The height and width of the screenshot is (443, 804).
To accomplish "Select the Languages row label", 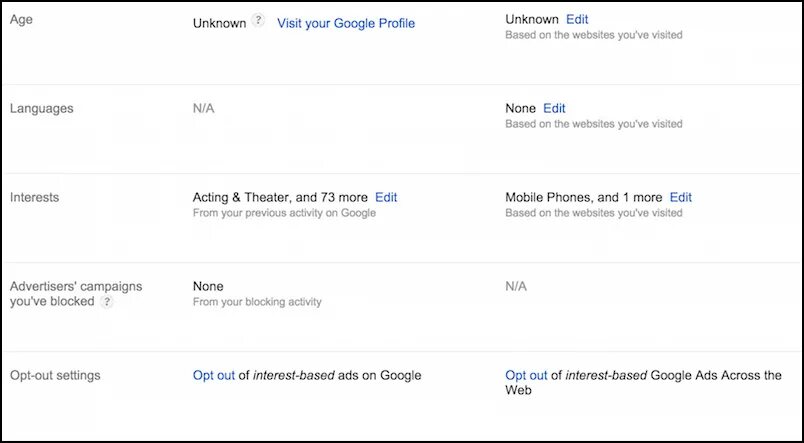I will (40, 107).
